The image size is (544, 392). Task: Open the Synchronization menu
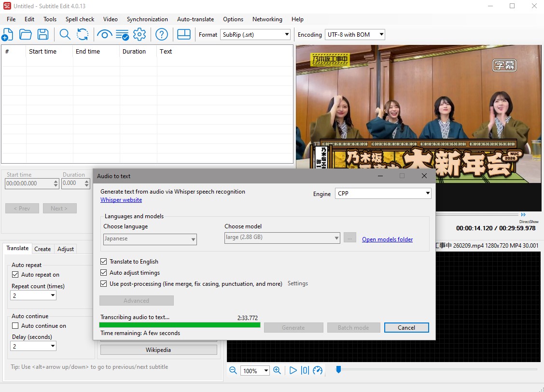(147, 19)
